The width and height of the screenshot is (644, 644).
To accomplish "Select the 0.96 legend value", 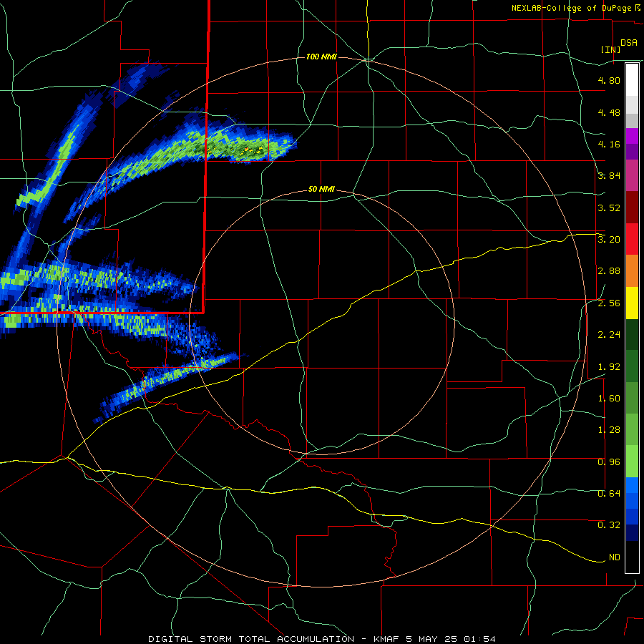I will [x=609, y=462].
